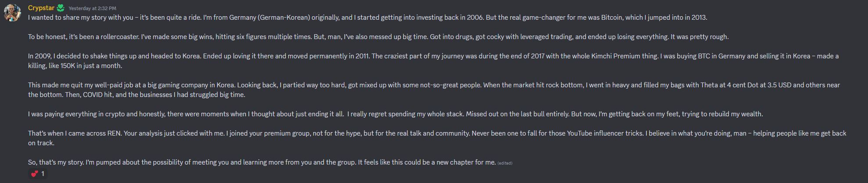
Task: Open Crypstar's profile avatar picture
Action: [12, 12]
